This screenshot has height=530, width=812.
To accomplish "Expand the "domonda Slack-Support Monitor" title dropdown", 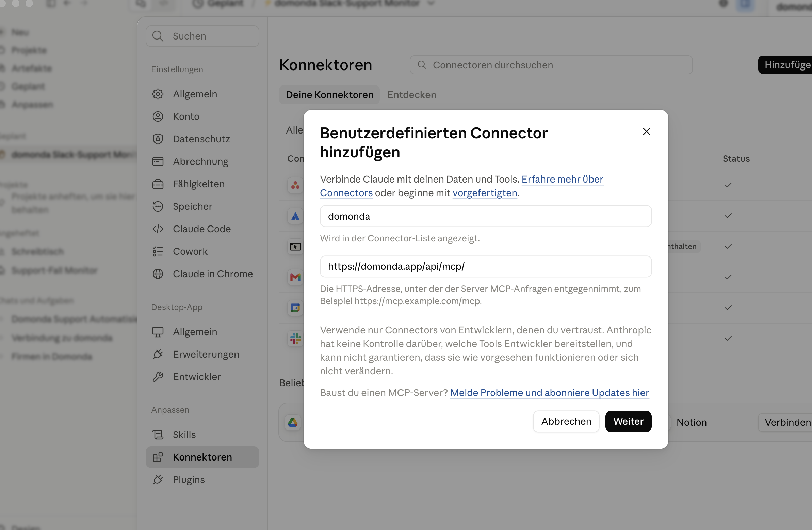I will 431,3.
